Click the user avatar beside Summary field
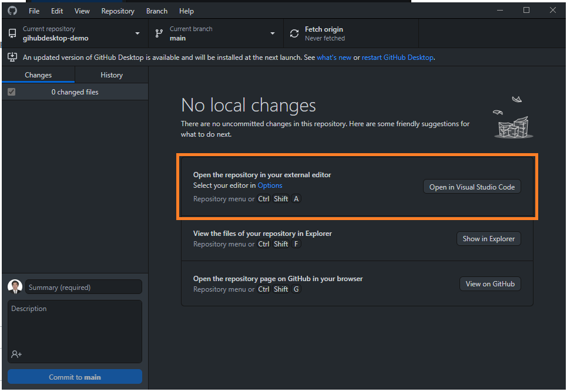 [15, 287]
